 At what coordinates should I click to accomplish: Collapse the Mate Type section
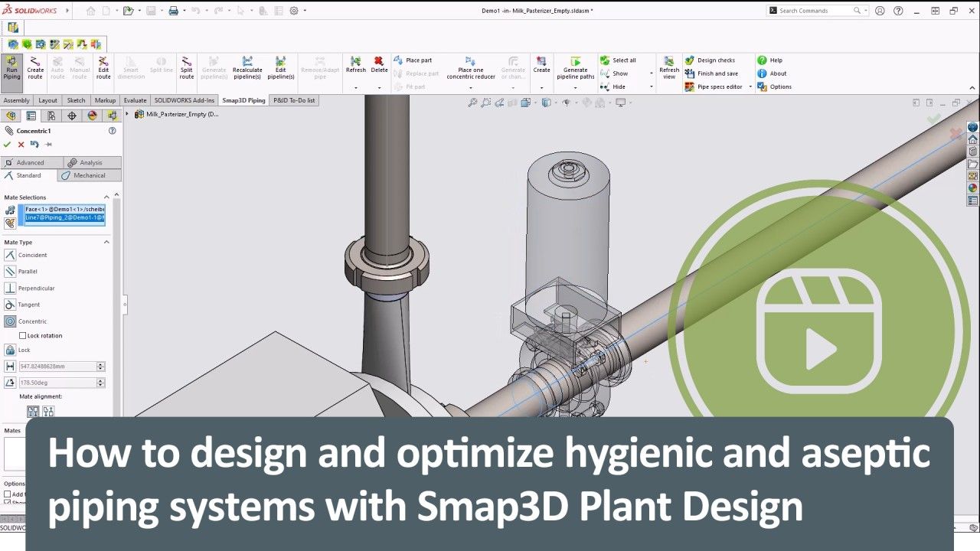coord(107,242)
